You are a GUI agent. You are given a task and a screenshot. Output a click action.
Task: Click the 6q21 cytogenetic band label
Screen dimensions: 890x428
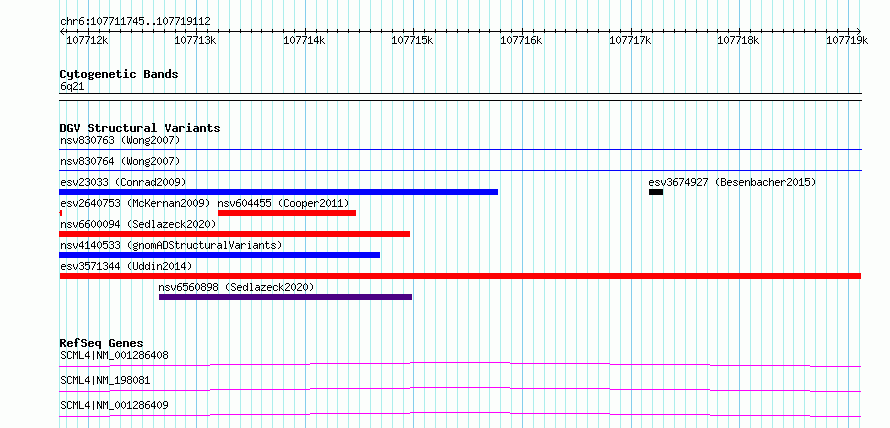coord(73,87)
